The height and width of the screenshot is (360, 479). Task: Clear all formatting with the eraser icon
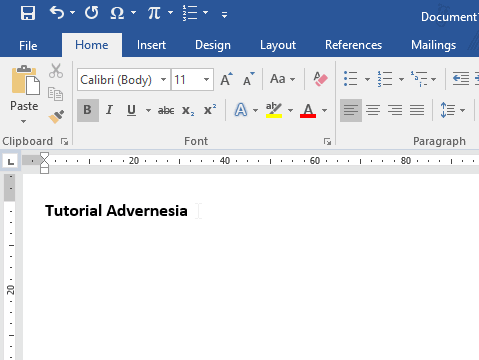(x=320, y=79)
